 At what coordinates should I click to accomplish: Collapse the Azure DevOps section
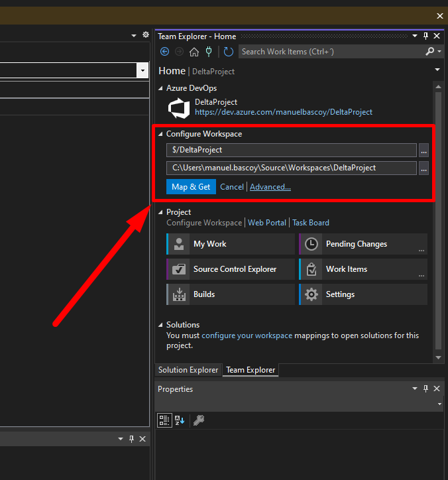(x=160, y=88)
